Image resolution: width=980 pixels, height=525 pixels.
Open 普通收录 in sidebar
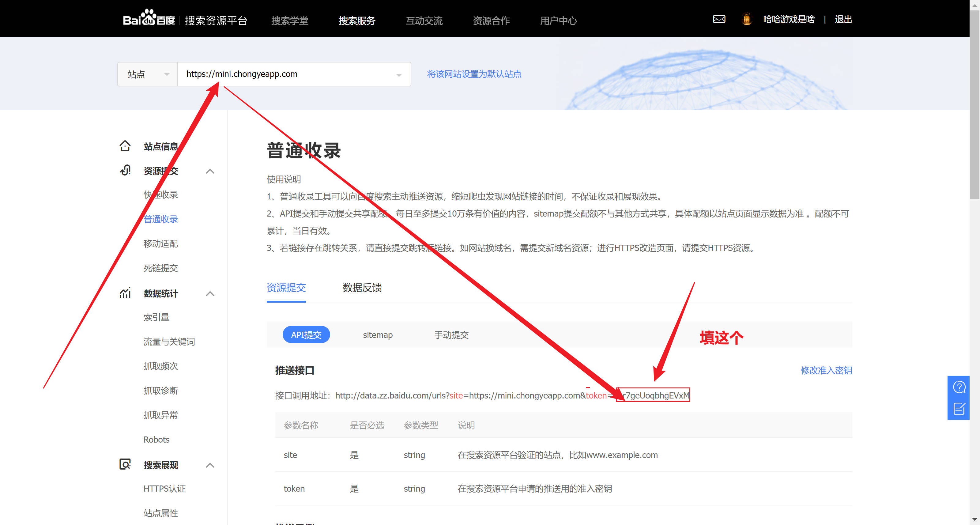point(160,219)
